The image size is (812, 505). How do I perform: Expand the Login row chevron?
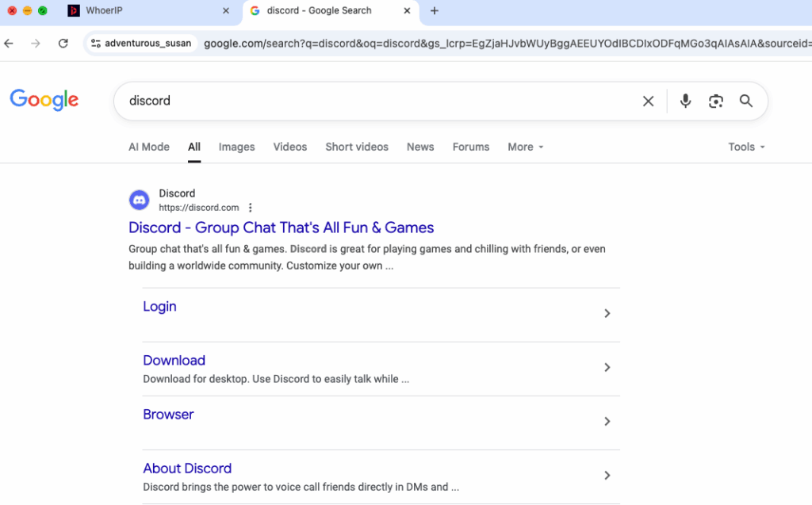pyautogui.click(x=607, y=313)
